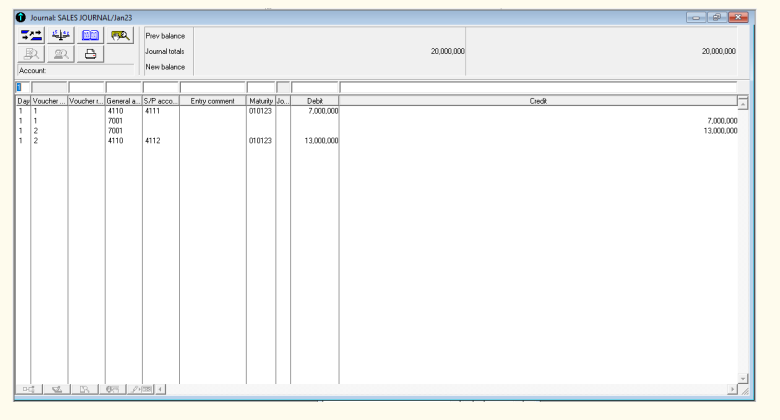Click the first bottom toolbar branch icon
This screenshot has width=780, height=420.
[x=29, y=389]
